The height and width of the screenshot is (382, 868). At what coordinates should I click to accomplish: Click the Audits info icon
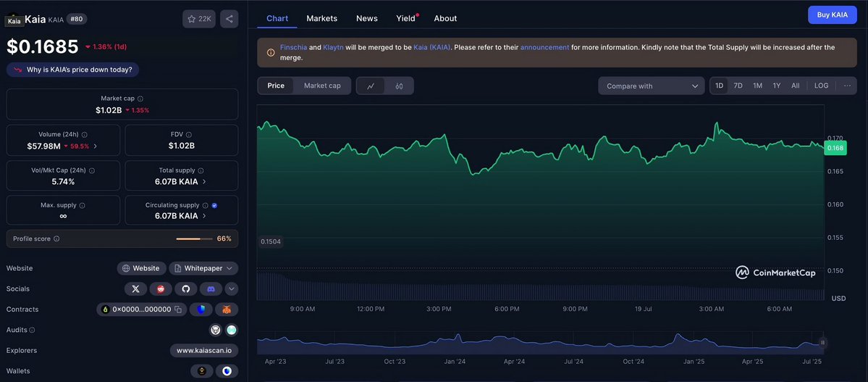[x=32, y=330]
